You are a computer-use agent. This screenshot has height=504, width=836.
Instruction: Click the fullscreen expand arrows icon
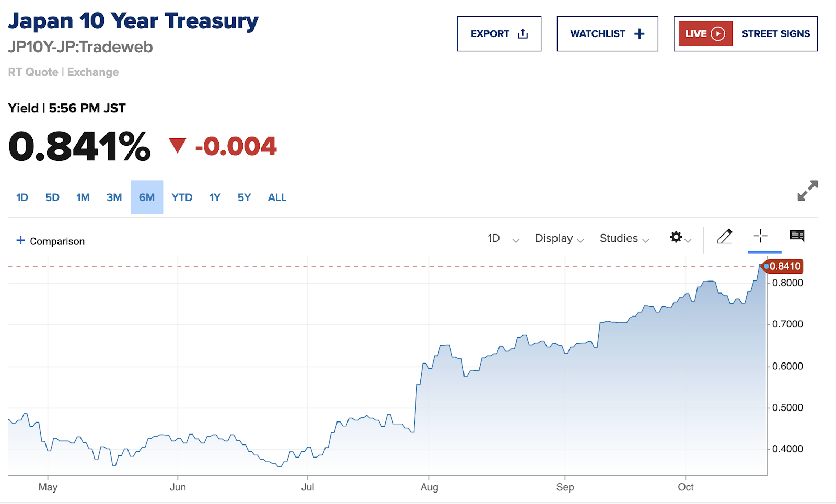(807, 191)
